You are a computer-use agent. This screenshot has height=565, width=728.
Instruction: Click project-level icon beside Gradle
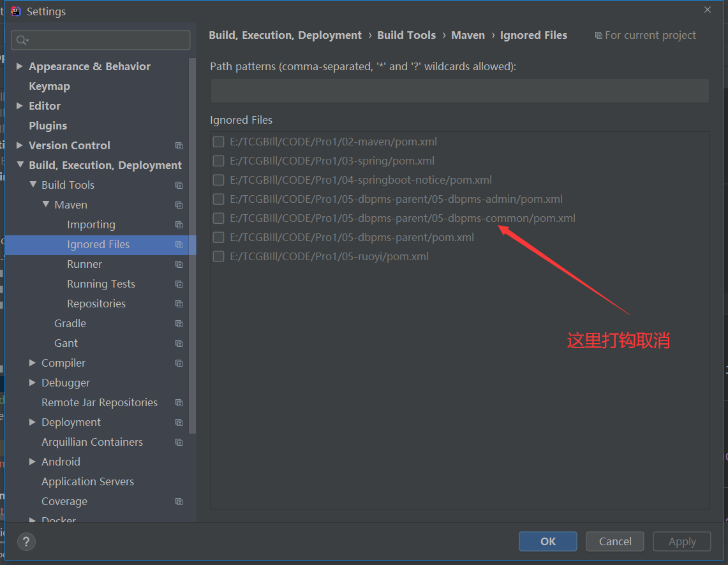(179, 323)
